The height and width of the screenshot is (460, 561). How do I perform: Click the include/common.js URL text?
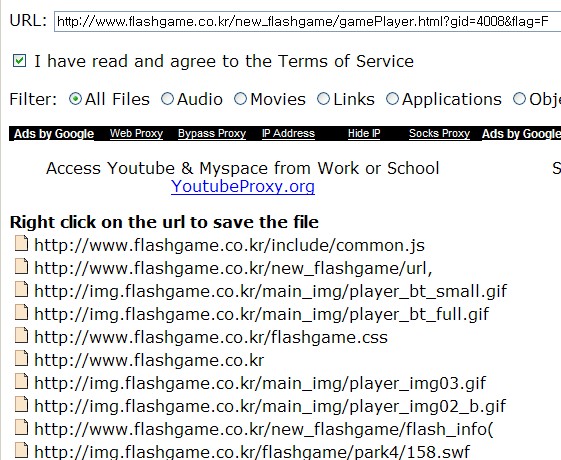tap(229, 245)
